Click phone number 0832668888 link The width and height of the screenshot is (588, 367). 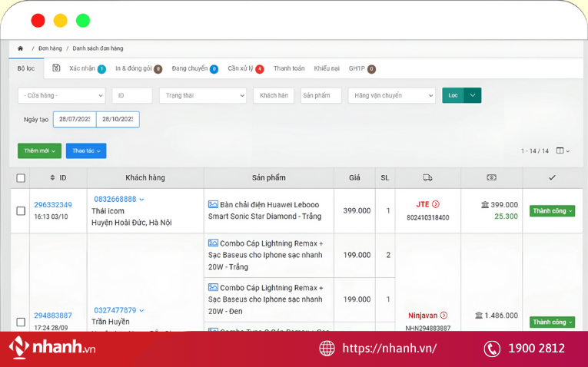[115, 199]
